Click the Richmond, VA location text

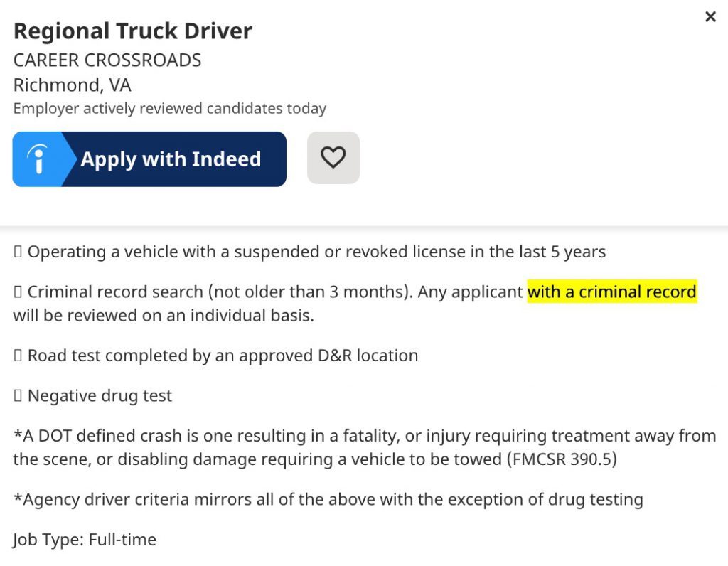pos(73,85)
